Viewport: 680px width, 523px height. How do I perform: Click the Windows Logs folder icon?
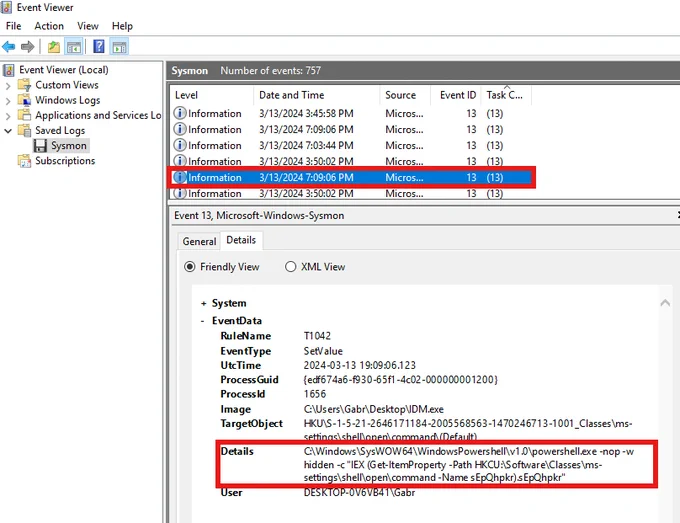24,100
